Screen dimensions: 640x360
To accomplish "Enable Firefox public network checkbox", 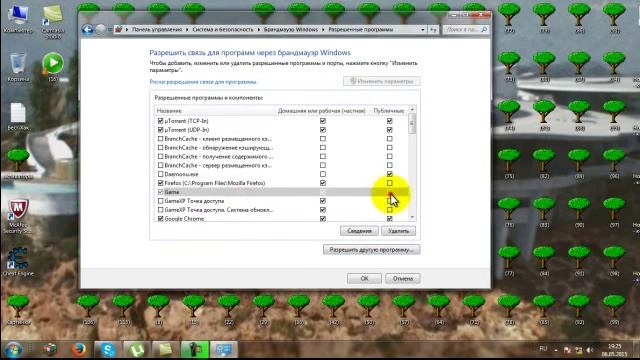I will 389,183.
